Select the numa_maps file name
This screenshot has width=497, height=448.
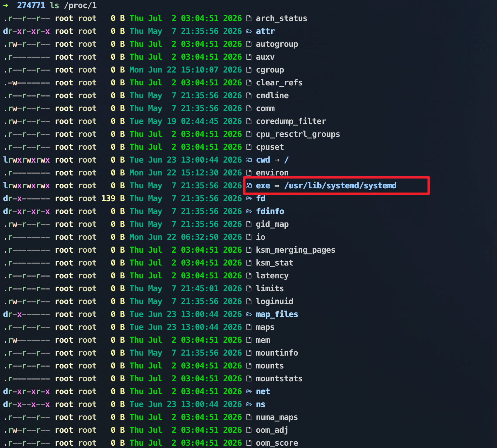[277, 417]
